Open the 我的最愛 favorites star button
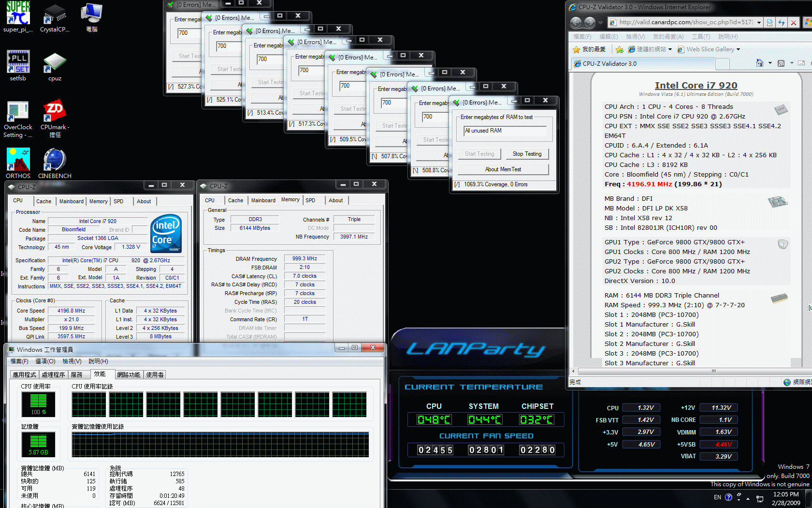 pyautogui.click(x=576, y=49)
